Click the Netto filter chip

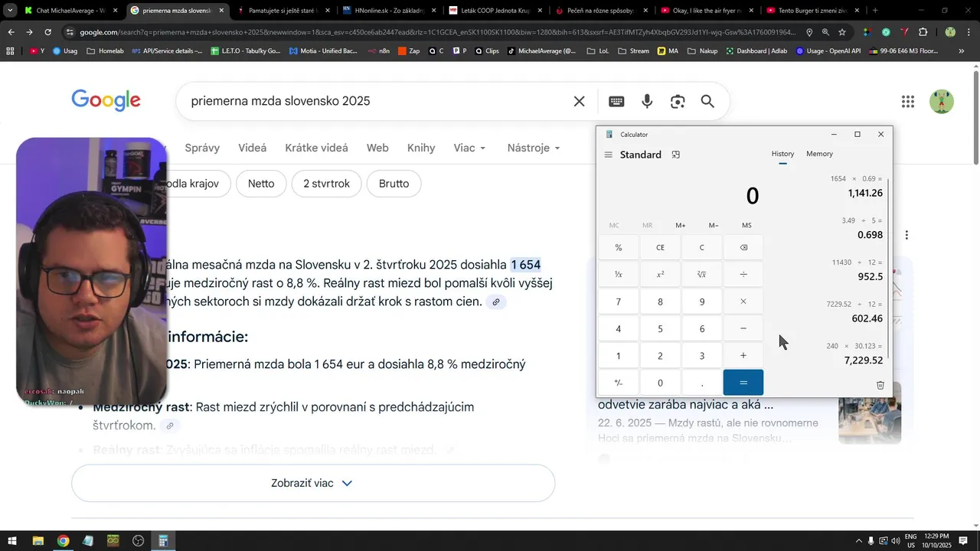[261, 184]
